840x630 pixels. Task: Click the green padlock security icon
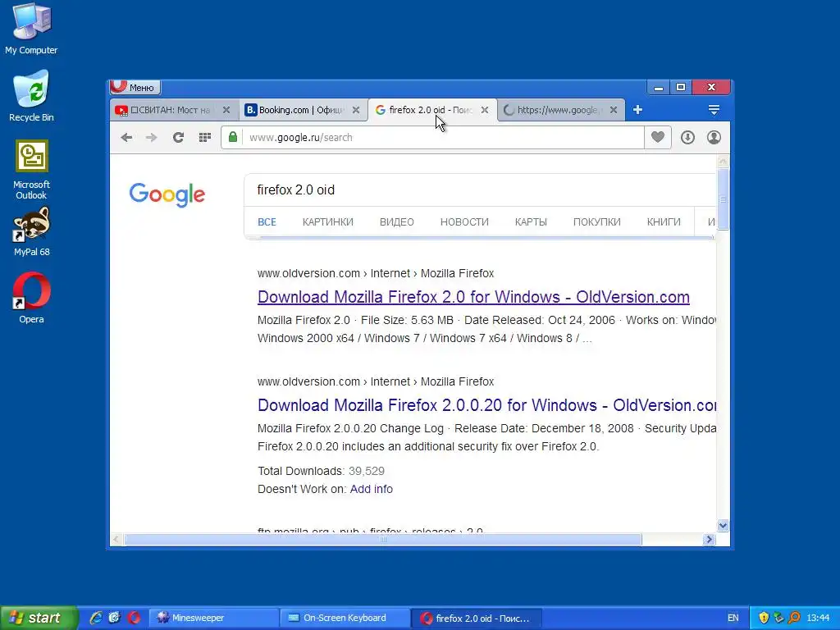click(232, 137)
